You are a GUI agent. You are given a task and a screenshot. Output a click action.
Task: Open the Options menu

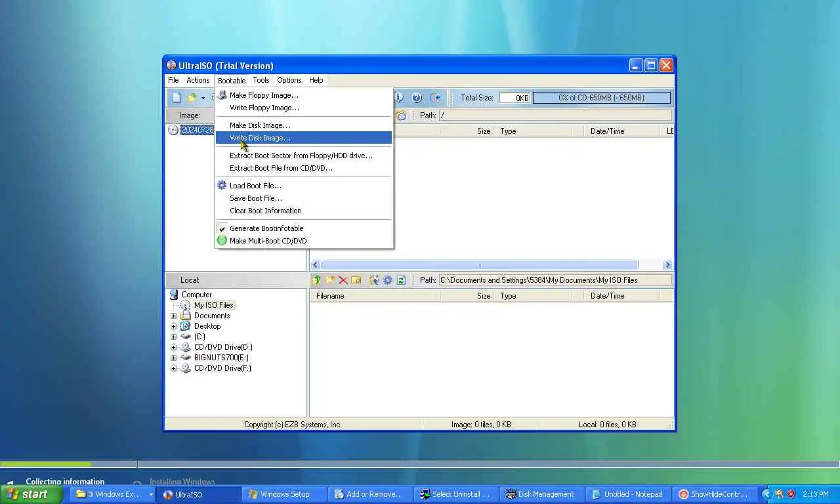click(289, 80)
